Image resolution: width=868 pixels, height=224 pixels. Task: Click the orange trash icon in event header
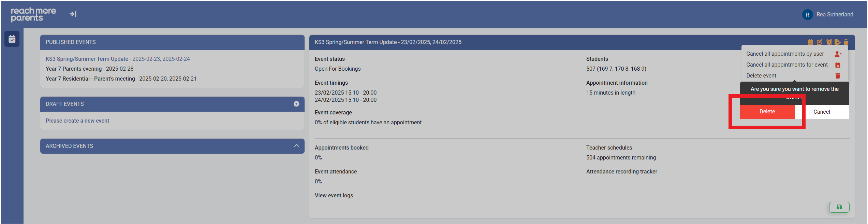tap(846, 42)
